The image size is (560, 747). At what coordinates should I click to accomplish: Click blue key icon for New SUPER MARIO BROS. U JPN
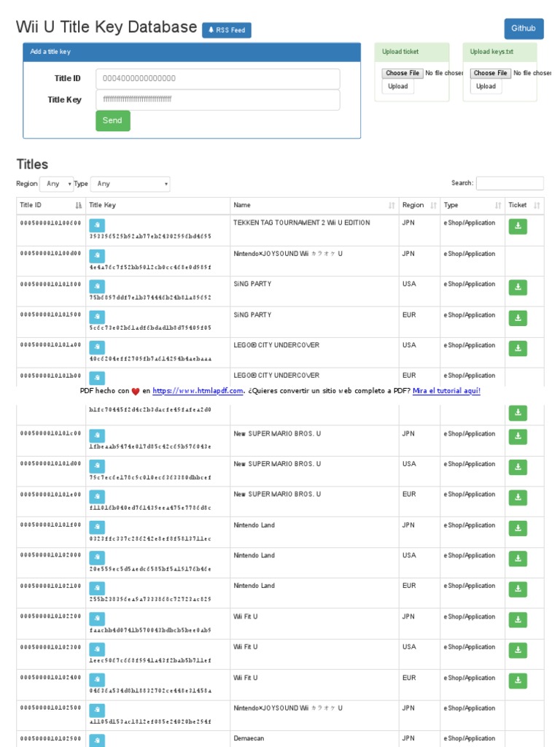point(97,436)
